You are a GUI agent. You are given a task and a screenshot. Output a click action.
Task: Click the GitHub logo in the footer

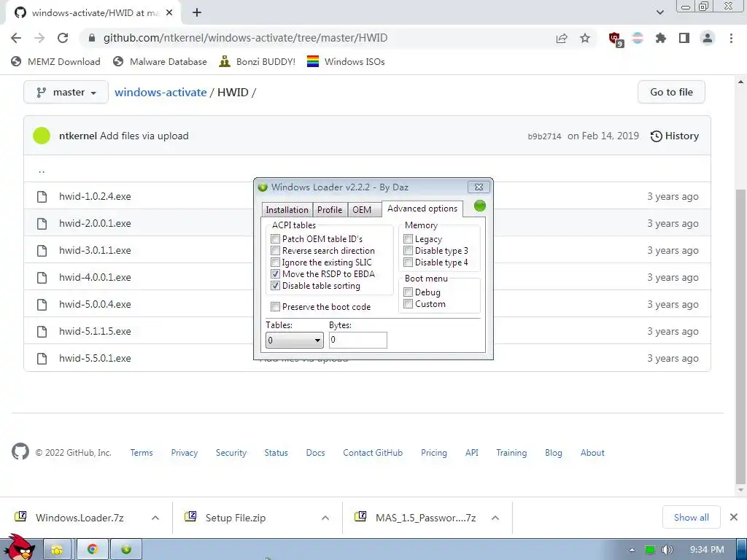coord(20,452)
